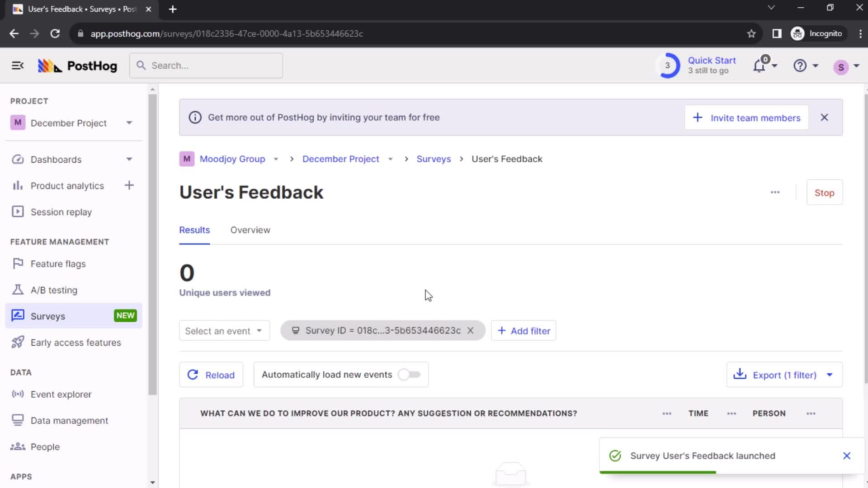Click Add filter option

click(524, 331)
